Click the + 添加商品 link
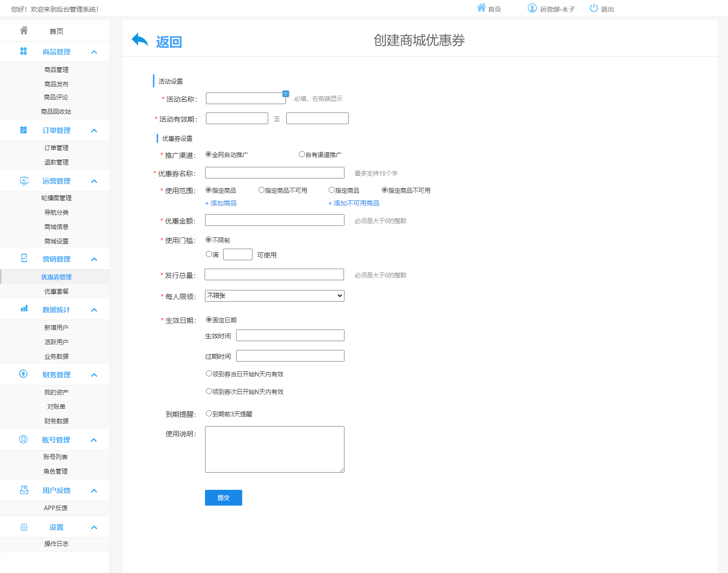728x573 pixels. (221, 203)
